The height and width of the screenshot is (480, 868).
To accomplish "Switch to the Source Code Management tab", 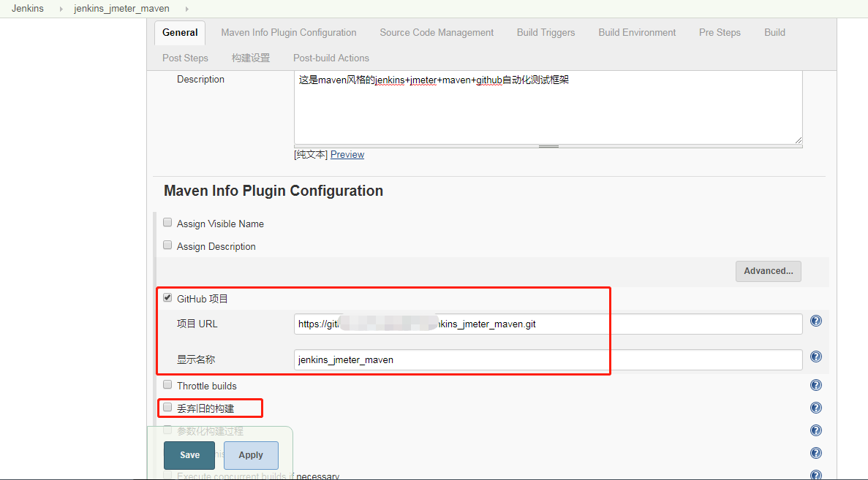I will pos(436,32).
